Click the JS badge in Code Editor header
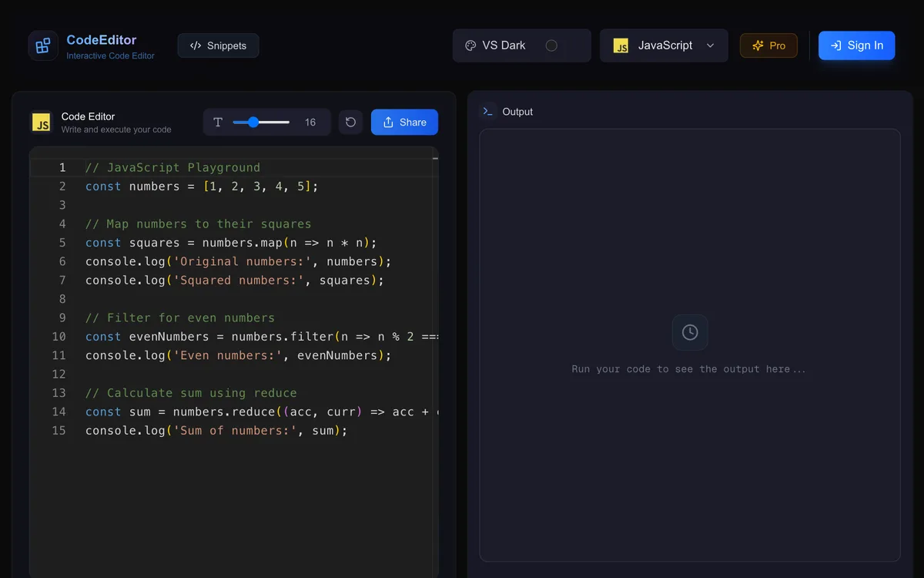Screen dimensions: 924x578 [x=42, y=123]
